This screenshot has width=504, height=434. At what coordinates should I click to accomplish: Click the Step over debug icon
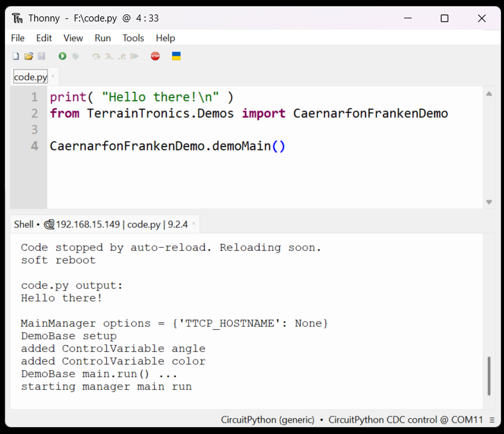coord(96,56)
